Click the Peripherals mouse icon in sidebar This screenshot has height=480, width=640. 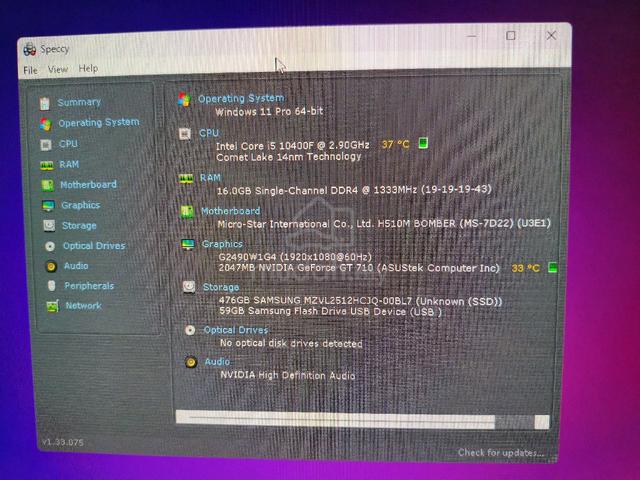tap(51, 286)
